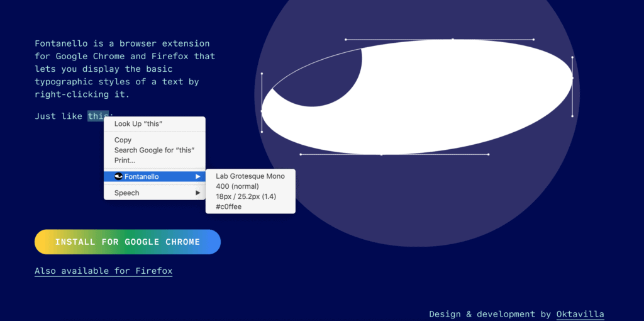644x321 pixels.
Task: Open the Also available for Firefox link
Action: (103, 271)
